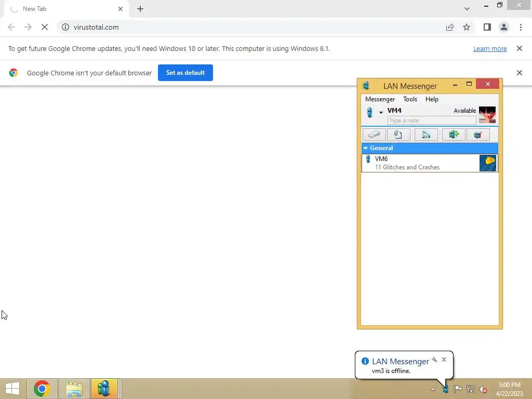Click VM6 avatar thumbnail in contact list
532x399 pixels.
[487, 163]
